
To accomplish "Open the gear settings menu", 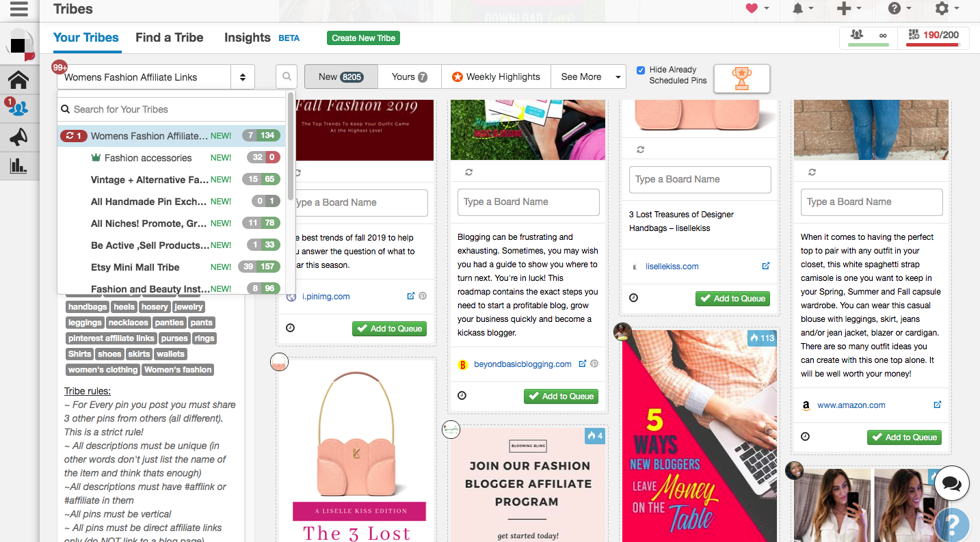I will click(947, 9).
